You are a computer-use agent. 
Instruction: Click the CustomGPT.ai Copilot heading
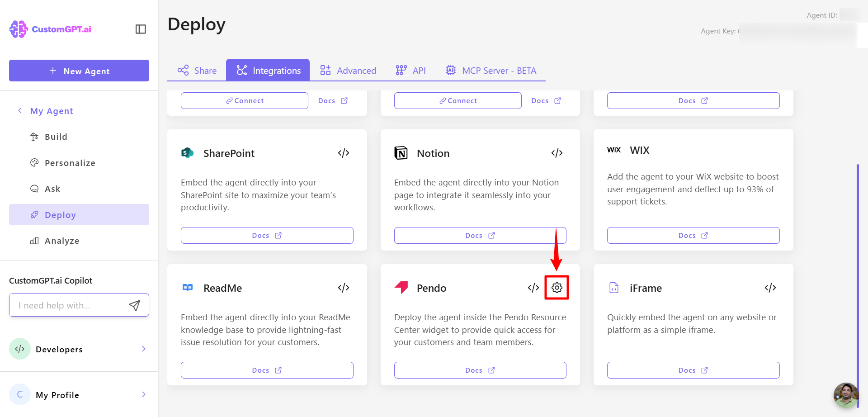[51, 280]
